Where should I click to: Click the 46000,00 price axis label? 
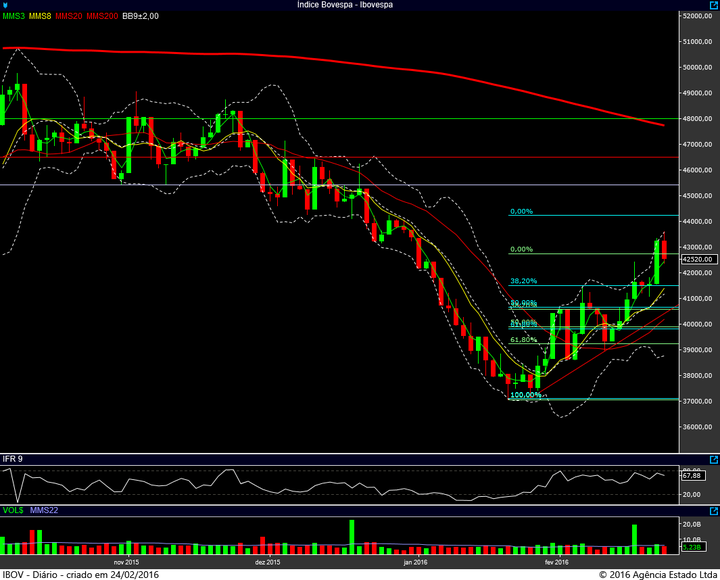(x=698, y=170)
